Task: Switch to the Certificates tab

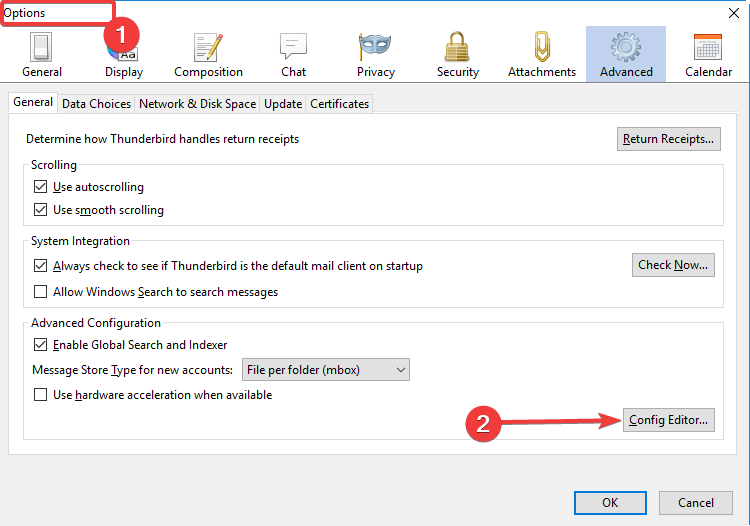Action: 339,104
